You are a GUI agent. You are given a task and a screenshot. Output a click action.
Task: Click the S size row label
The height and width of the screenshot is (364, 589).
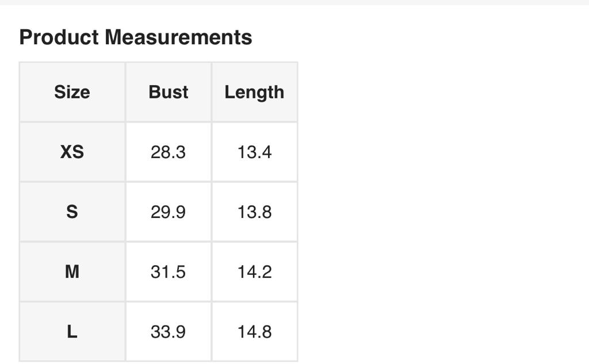tap(72, 212)
